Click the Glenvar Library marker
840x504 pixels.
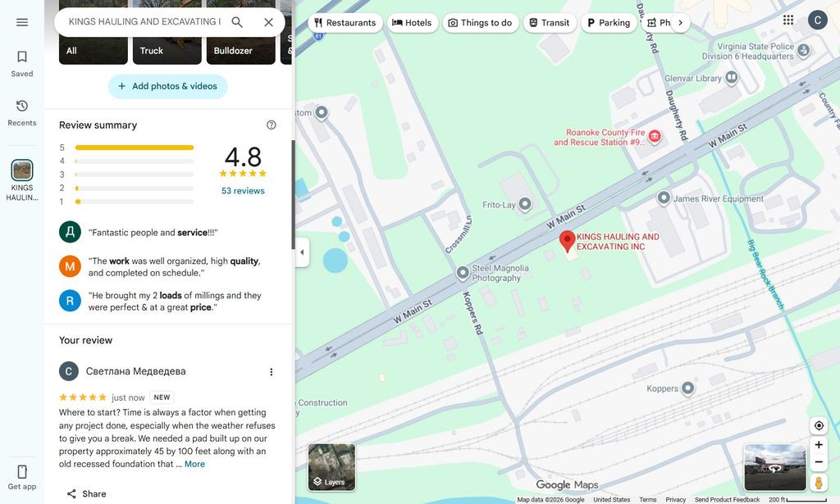click(731, 78)
